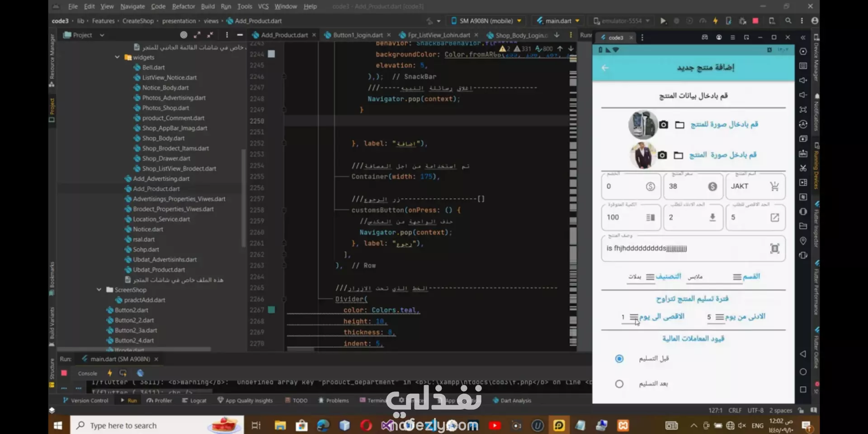The height and width of the screenshot is (434, 868).
Task: Click the product name field containing JAKT
Action: click(x=755, y=186)
